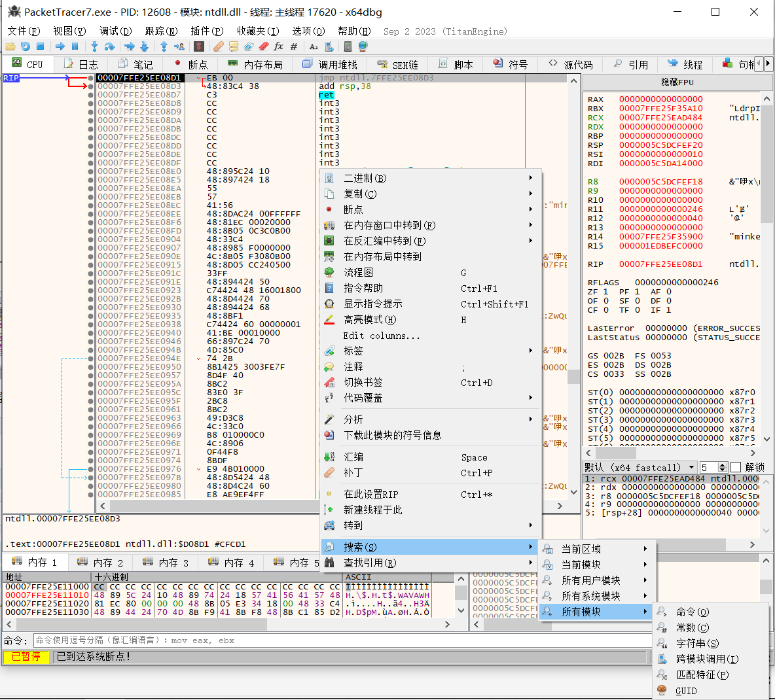
Task: Click the 已暂停 status label
Action: [26, 657]
